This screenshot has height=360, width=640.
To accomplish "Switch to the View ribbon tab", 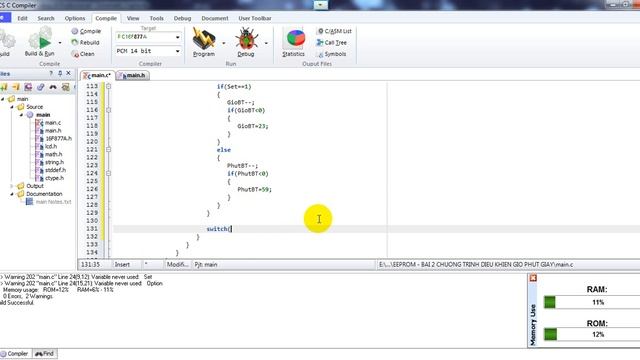I will (x=133, y=18).
